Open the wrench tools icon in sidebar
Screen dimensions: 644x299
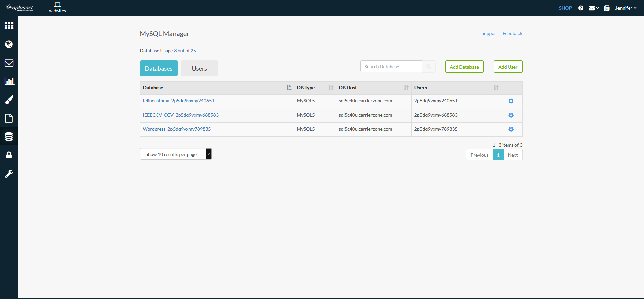(x=9, y=174)
